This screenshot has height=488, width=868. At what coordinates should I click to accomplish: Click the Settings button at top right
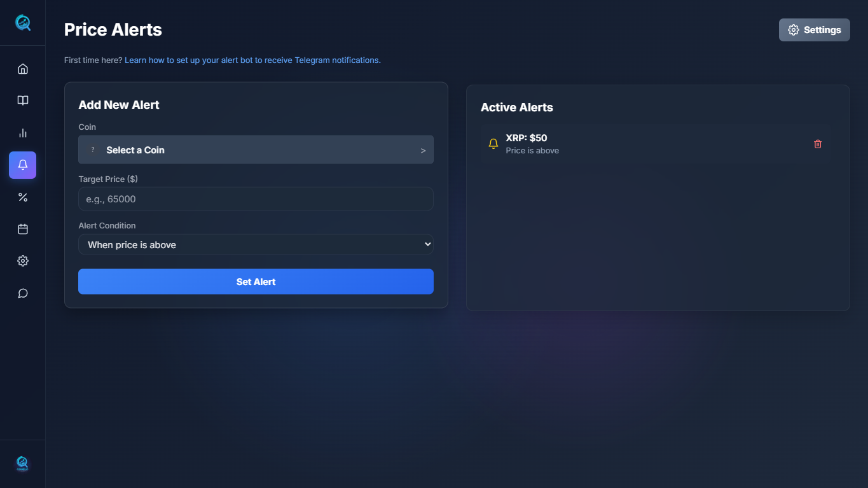tap(814, 30)
